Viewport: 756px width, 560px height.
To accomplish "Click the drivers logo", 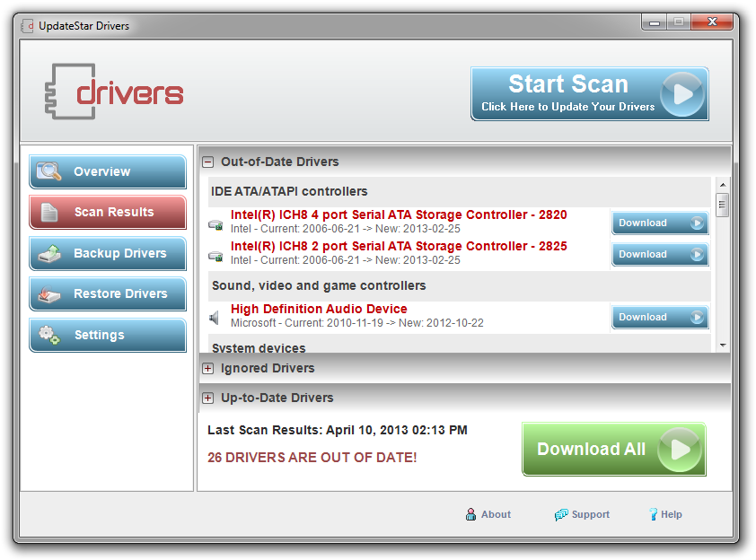I will tap(114, 92).
